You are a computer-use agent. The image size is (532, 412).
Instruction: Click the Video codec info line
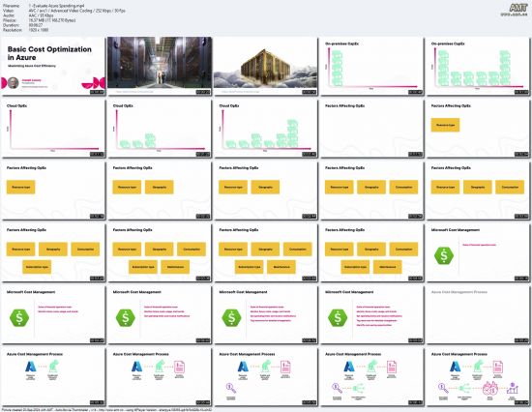point(77,11)
